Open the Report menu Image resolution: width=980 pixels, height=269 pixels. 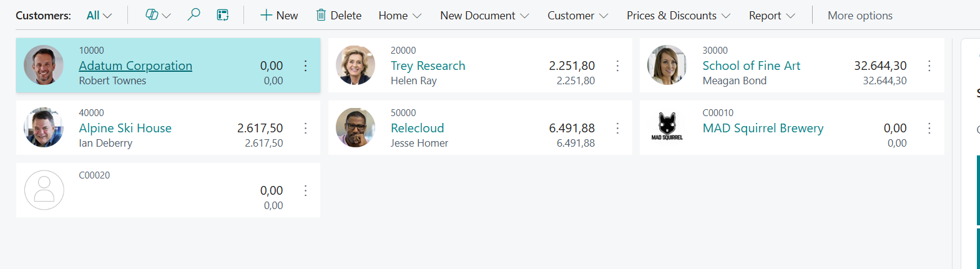pos(772,15)
